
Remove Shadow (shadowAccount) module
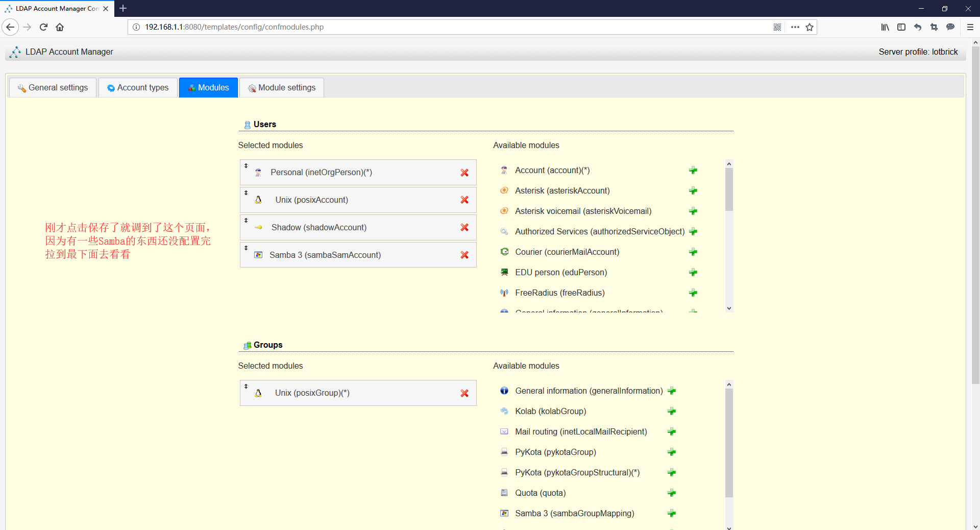click(x=464, y=227)
